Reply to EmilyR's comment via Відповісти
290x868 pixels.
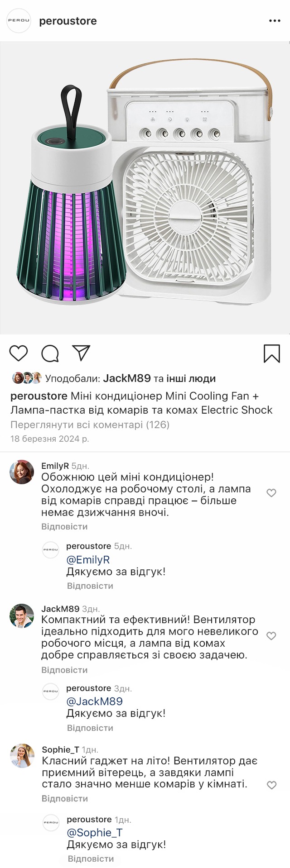click(x=64, y=527)
